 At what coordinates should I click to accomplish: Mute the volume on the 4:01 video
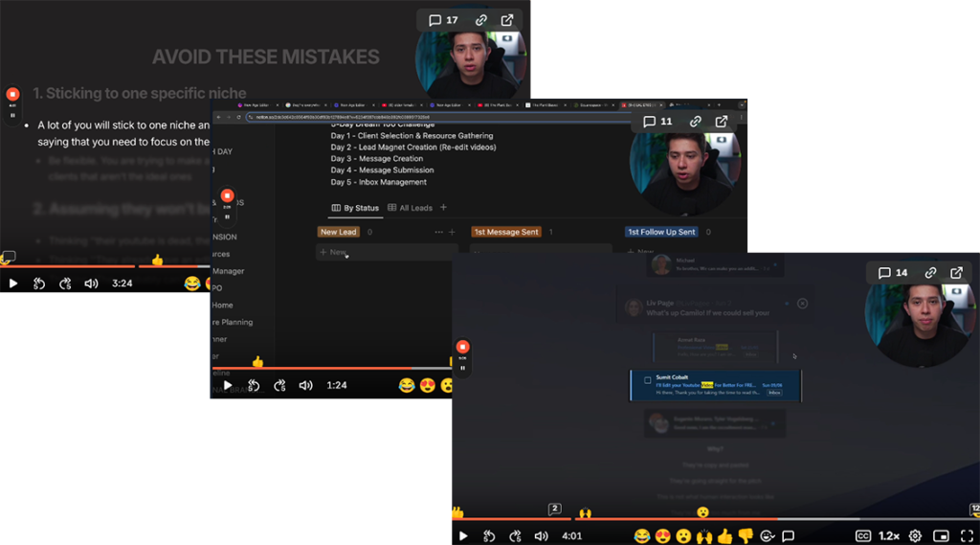pos(541,536)
